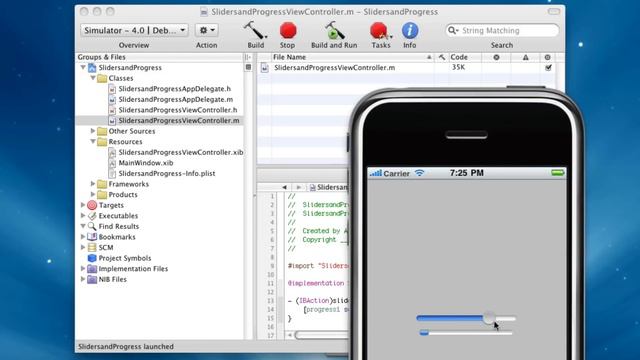Click the editor horizontal scrollbar
The height and width of the screenshot is (360, 640).
pyautogui.click(x=320, y=335)
